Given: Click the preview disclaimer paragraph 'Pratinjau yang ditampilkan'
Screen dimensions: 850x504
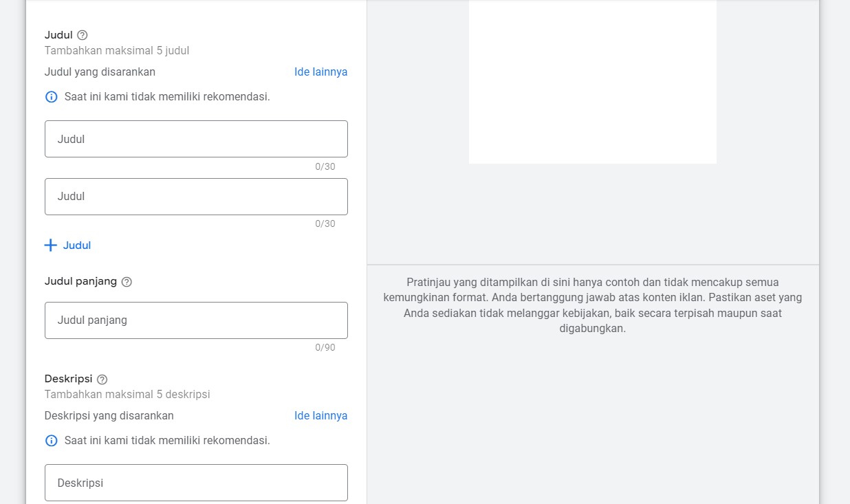Looking at the screenshot, I should pos(593,305).
